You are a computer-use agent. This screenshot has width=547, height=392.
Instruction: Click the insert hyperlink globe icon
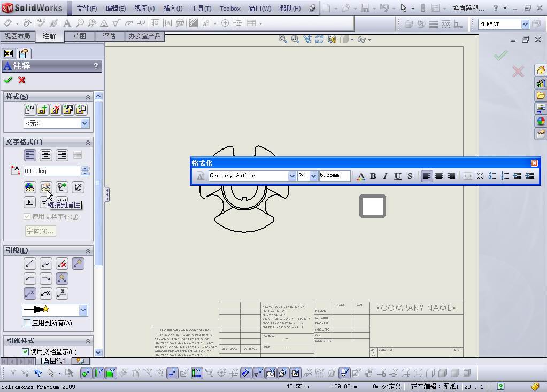[x=29, y=187]
